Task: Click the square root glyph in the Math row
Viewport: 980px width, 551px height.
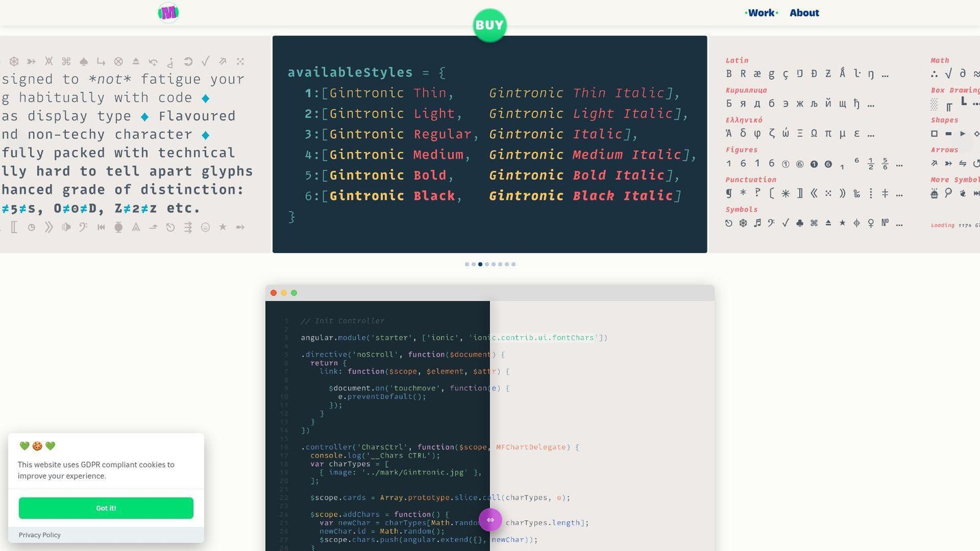Action: (948, 73)
